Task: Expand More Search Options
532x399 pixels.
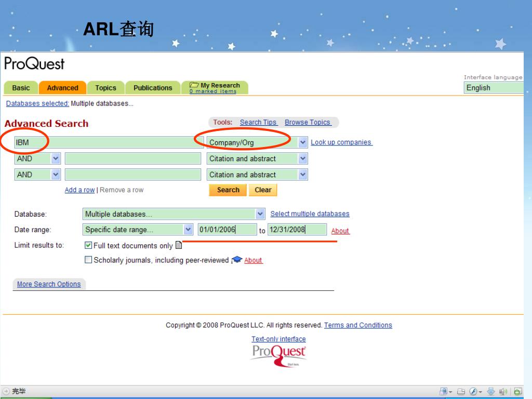Action: [x=49, y=284]
